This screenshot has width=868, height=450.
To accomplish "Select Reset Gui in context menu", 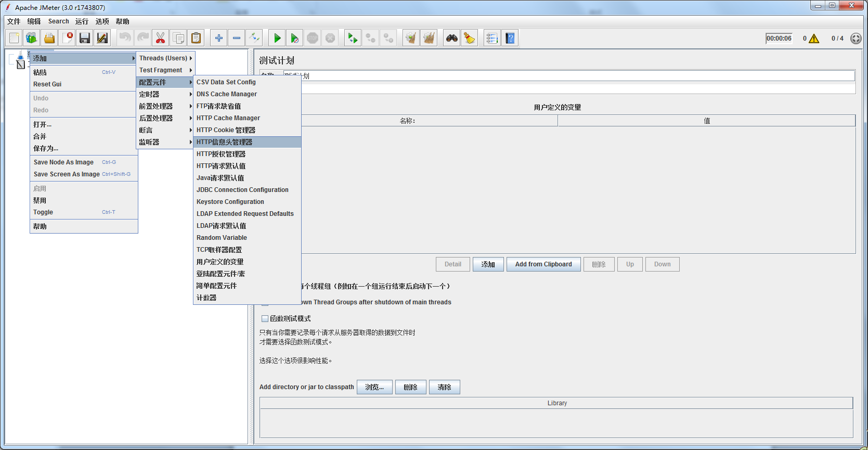I will [x=84, y=84].
